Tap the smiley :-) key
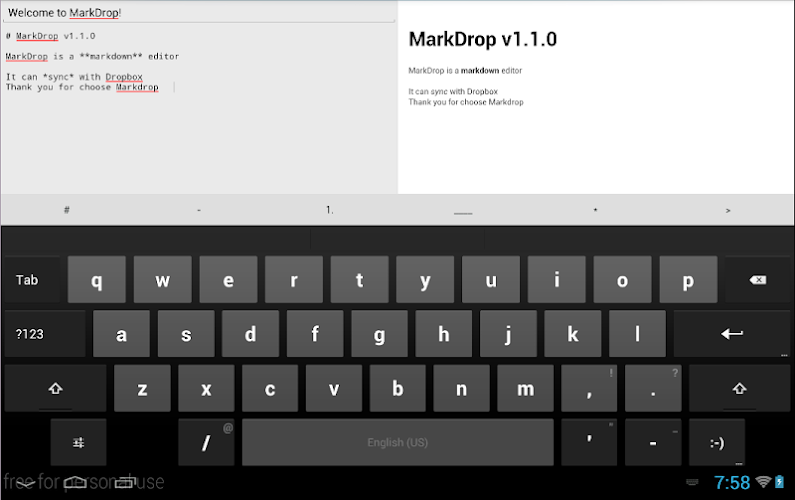The image size is (795, 500). pos(717,443)
